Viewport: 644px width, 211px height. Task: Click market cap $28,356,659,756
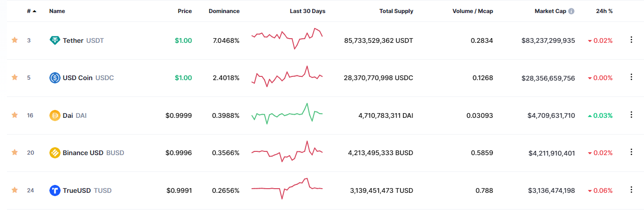pyautogui.click(x=548, y=78)
